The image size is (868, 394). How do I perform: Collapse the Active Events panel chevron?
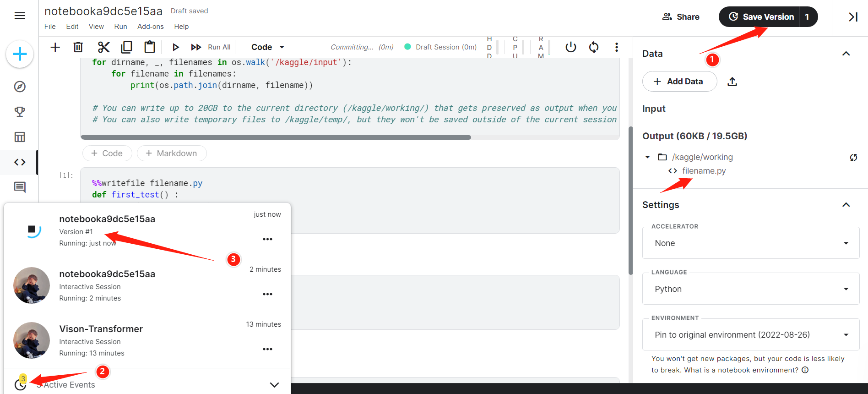[x=274, y=385]
